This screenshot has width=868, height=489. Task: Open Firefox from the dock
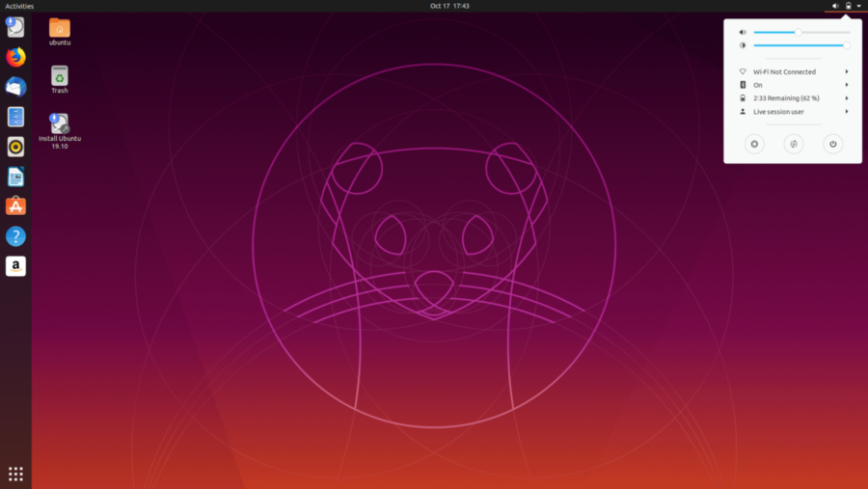[15, 57]
